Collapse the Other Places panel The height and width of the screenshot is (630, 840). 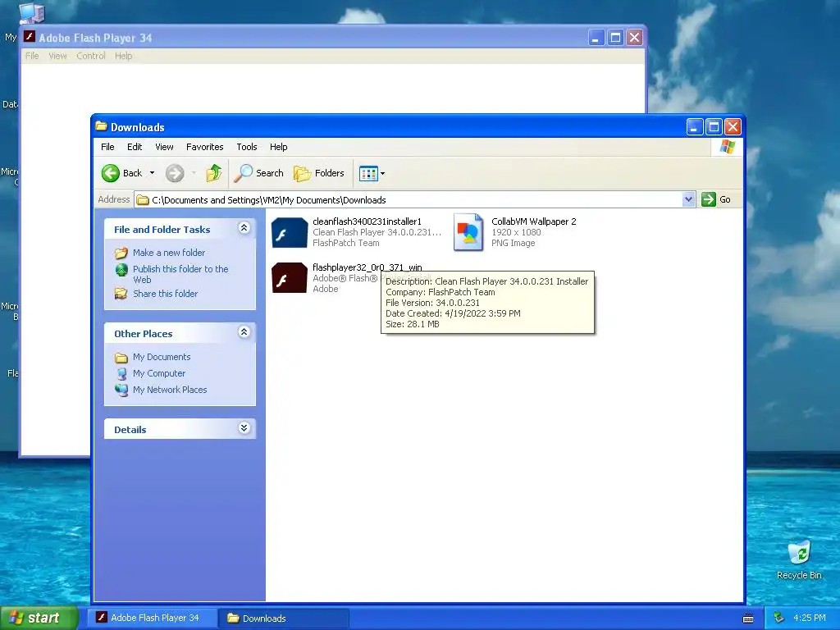coord(244,332)
